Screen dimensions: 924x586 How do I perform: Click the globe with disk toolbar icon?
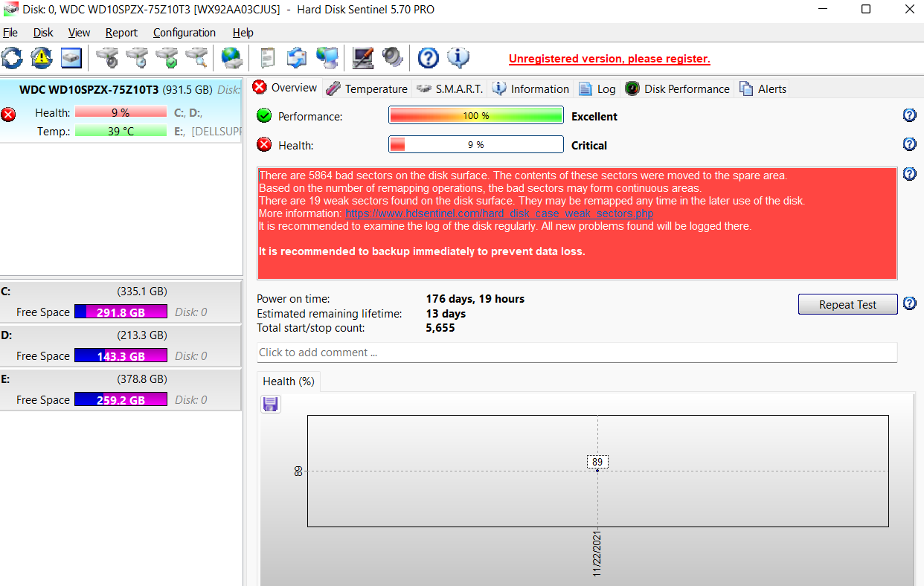[231, 57]
